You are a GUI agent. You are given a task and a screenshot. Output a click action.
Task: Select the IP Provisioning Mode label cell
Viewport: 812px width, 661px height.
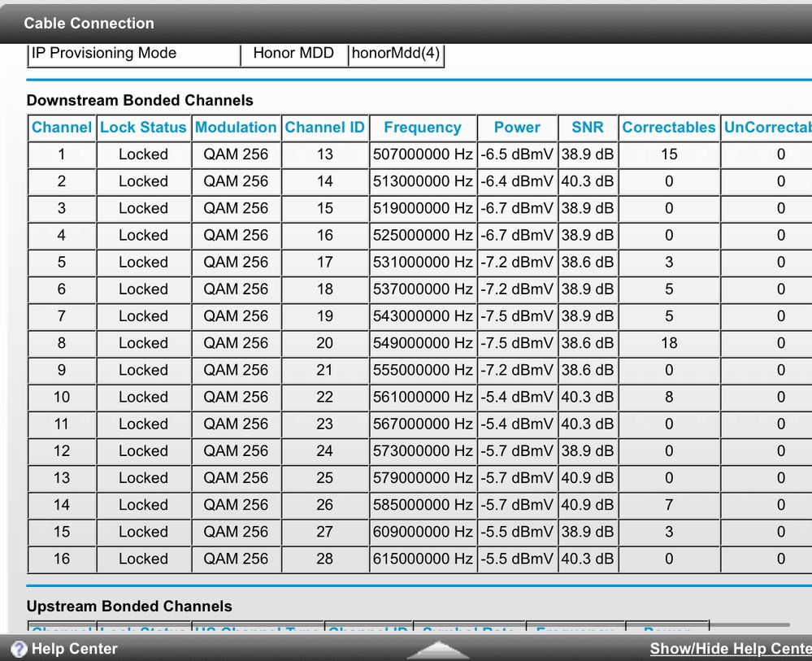tap(104, 54)
